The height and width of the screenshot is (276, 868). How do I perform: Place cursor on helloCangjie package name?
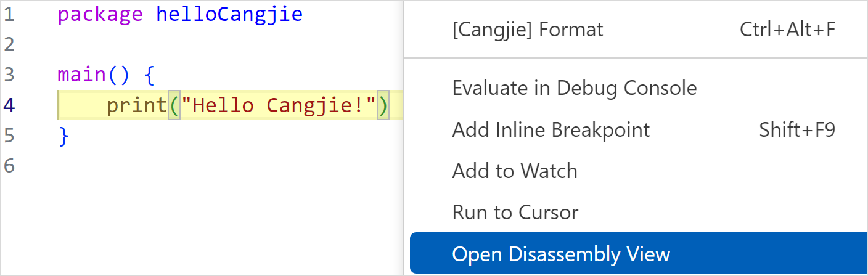click(229, 15)
